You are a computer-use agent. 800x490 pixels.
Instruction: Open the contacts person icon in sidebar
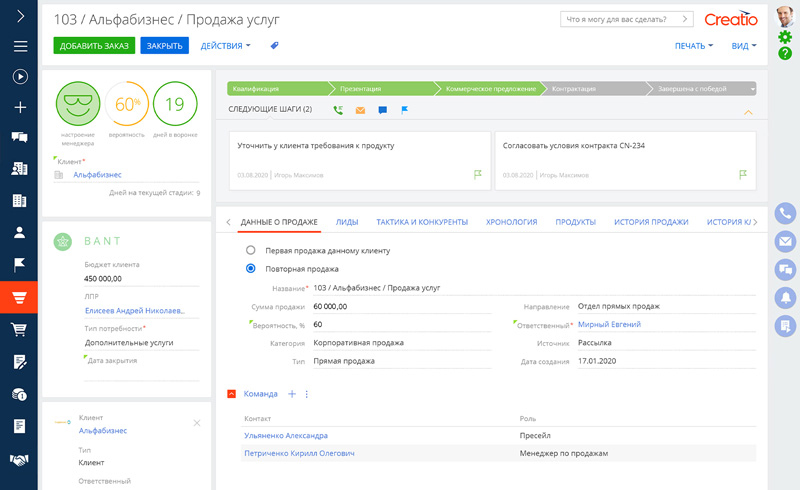tap(19, 233)
